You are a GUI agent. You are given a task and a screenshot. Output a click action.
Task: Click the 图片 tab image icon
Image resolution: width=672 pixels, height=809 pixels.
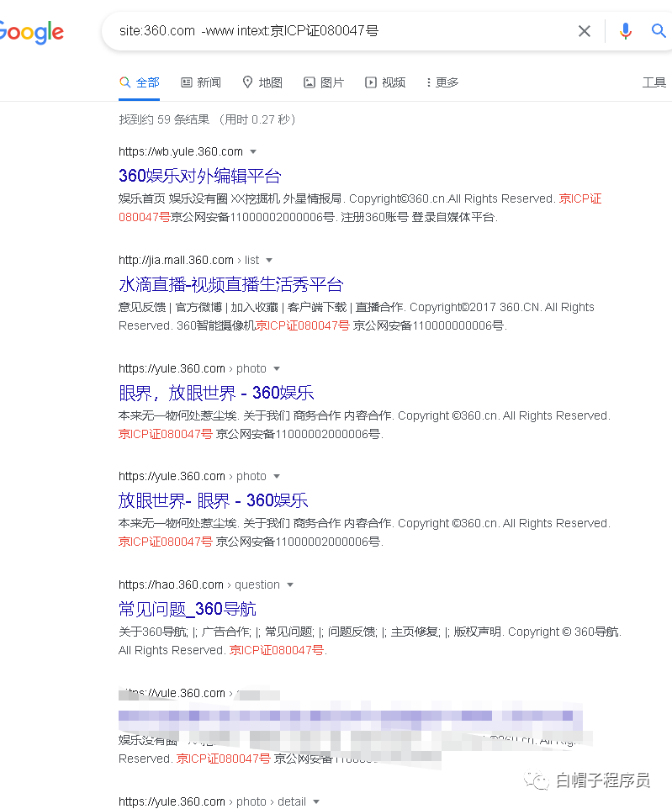click(x=310, y=82)
